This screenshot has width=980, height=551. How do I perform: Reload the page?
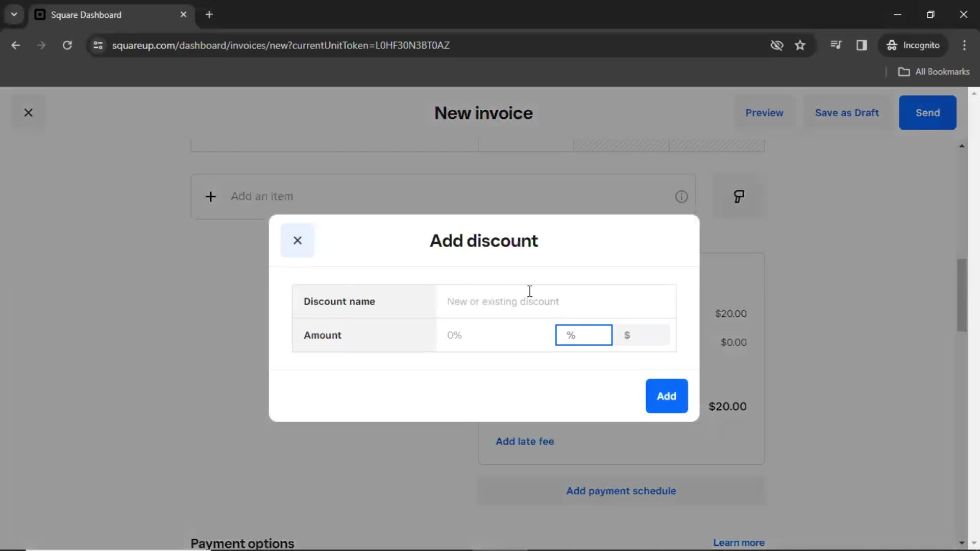[67, 45]
